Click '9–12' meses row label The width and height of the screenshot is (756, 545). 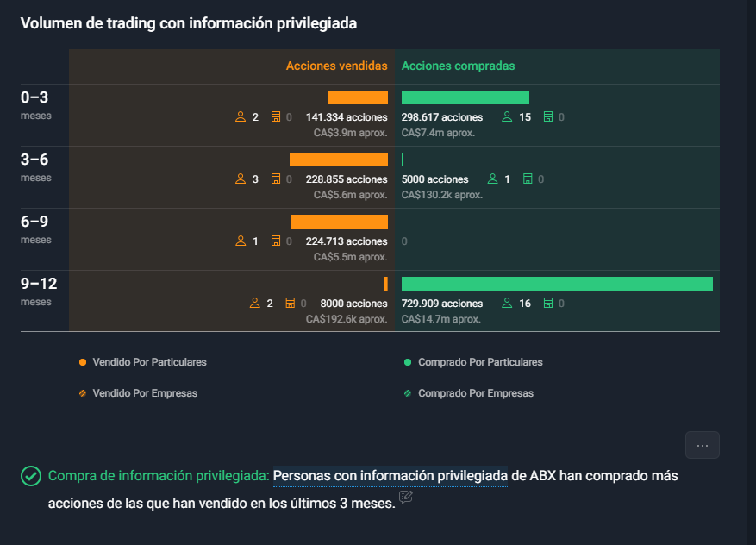click(39, 284)
